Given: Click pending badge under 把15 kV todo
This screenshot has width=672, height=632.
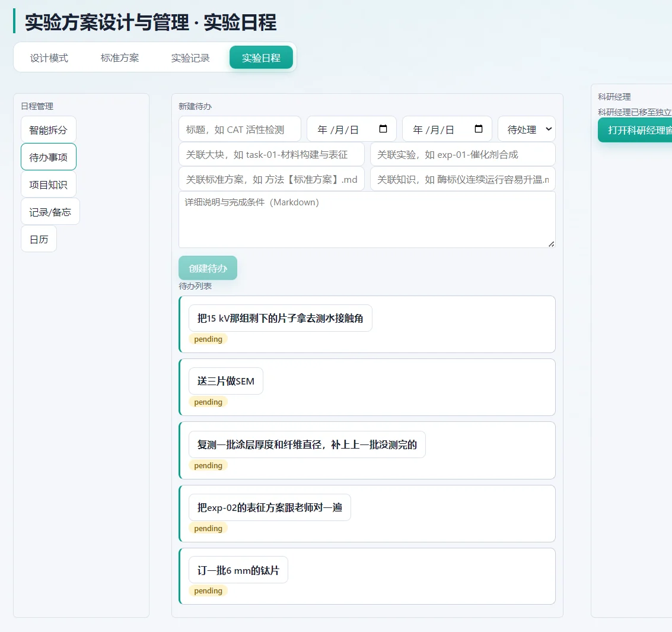Looking at the screenshot, I should pos(208,339).
